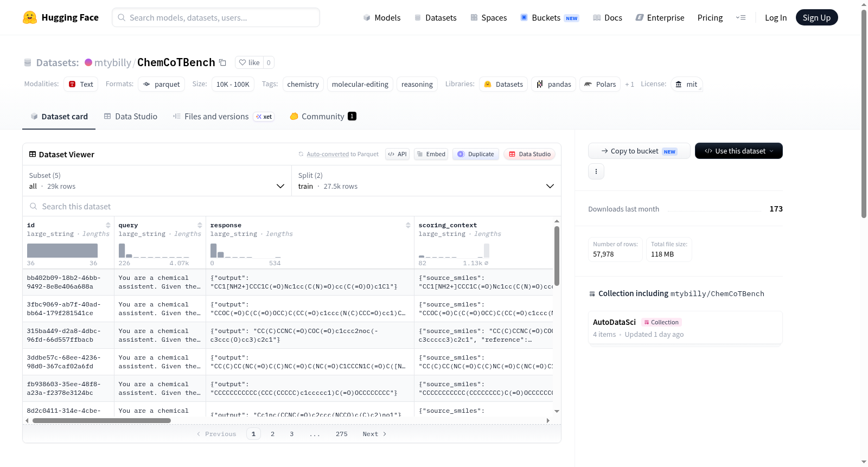Sort the id column

pyautogui.click(x=108, y=225)
